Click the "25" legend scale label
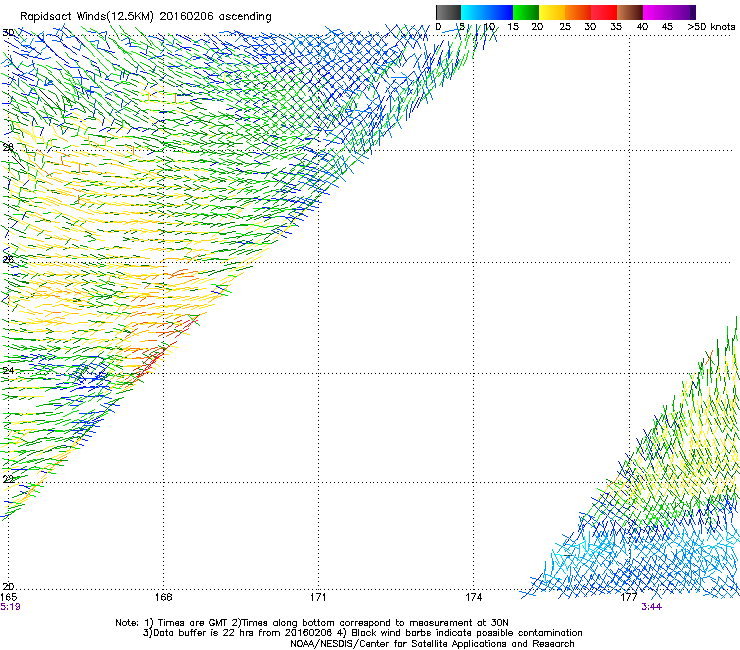The image size is (740, 650). 565,27
